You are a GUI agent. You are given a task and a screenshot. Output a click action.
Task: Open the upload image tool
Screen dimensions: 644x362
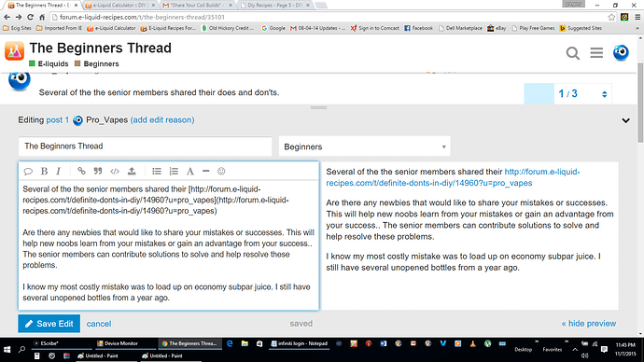[132, 171]
